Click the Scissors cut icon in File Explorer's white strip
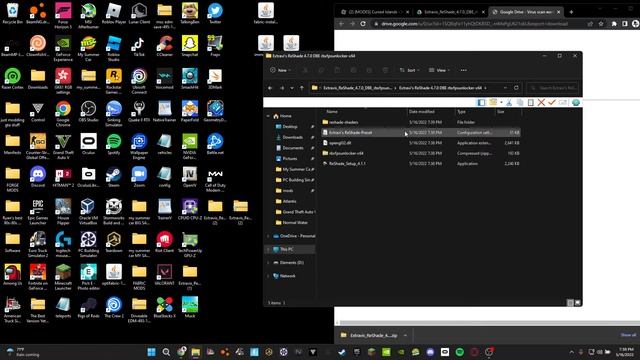 pos(509,102)
